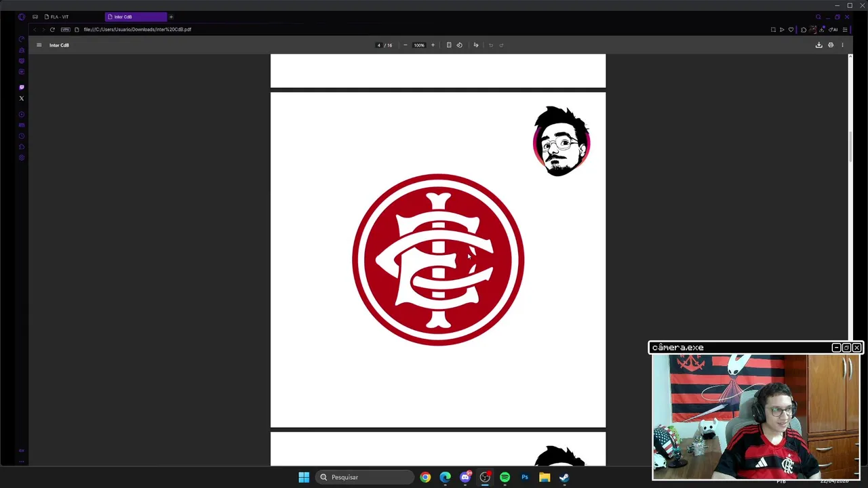Image resolution: width=868 pixels, height=488 pixels.
Task: Print the PDF document
Action: 831,45
